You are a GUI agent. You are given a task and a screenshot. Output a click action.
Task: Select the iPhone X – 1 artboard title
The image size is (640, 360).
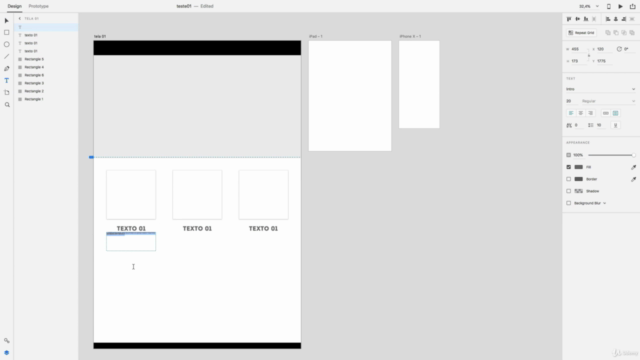click(410, 36)
